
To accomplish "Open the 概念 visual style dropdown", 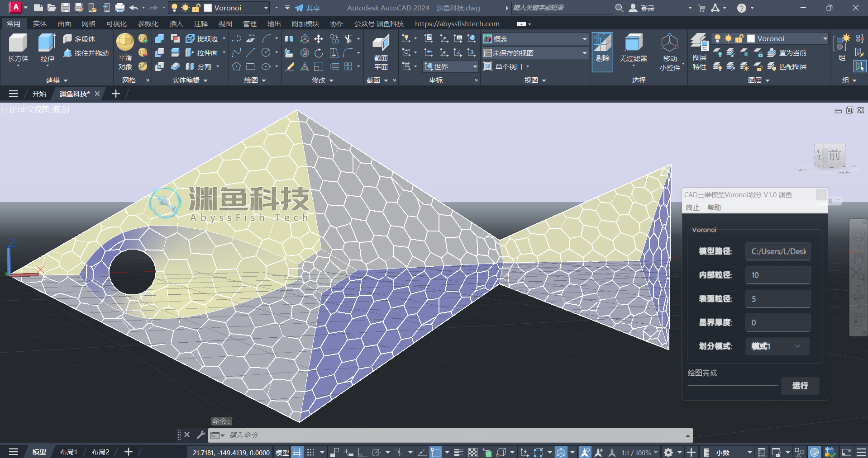I will (x=535, y=39).
